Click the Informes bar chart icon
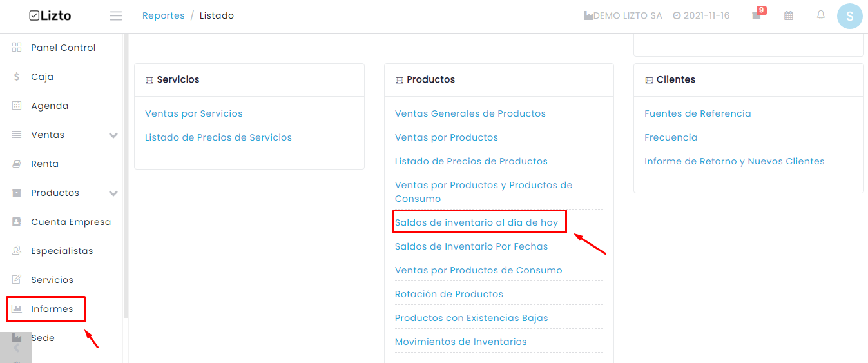The image size is (868, 363). coord(17,309)
